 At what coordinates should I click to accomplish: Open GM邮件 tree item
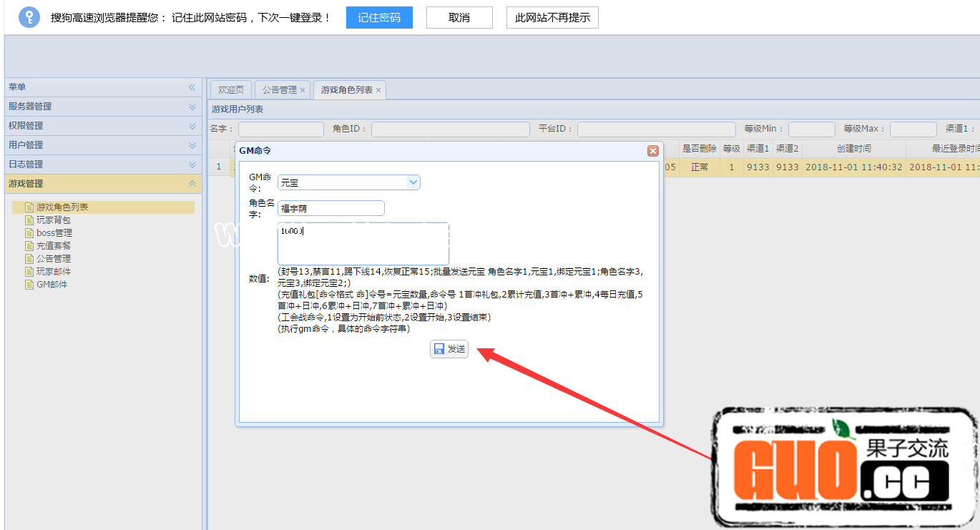point(52,285)
